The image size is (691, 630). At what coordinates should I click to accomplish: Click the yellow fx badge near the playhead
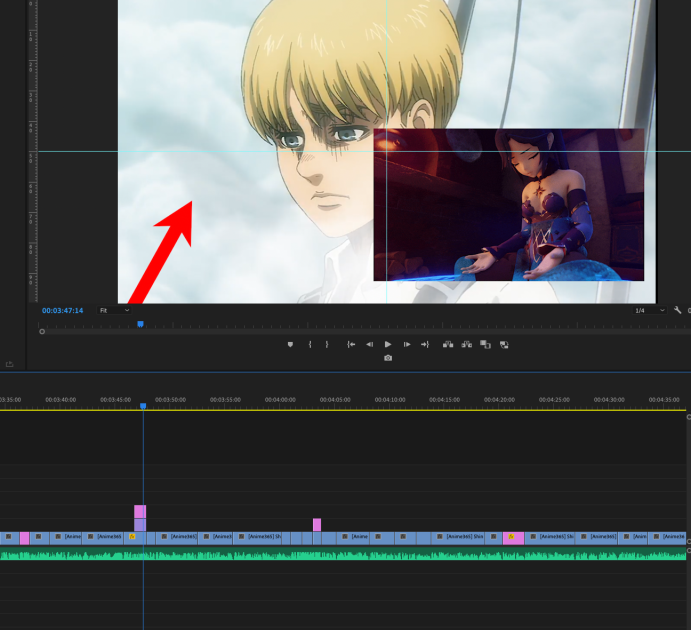point(132,537)
